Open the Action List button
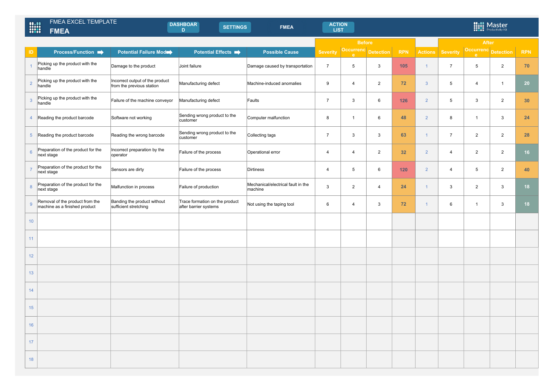This screenshot has height=392, width=554. (x=338, y=27)
